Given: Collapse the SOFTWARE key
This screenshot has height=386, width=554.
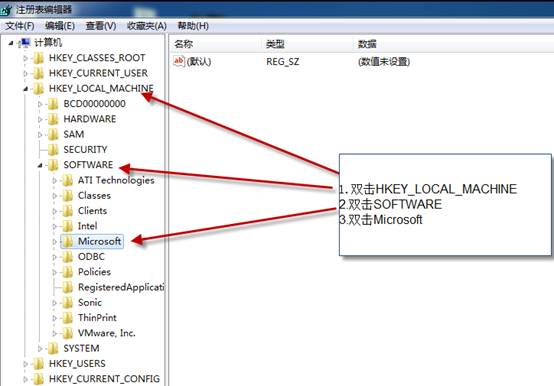Looking at the screenshot, I should (x=40, y=165).
